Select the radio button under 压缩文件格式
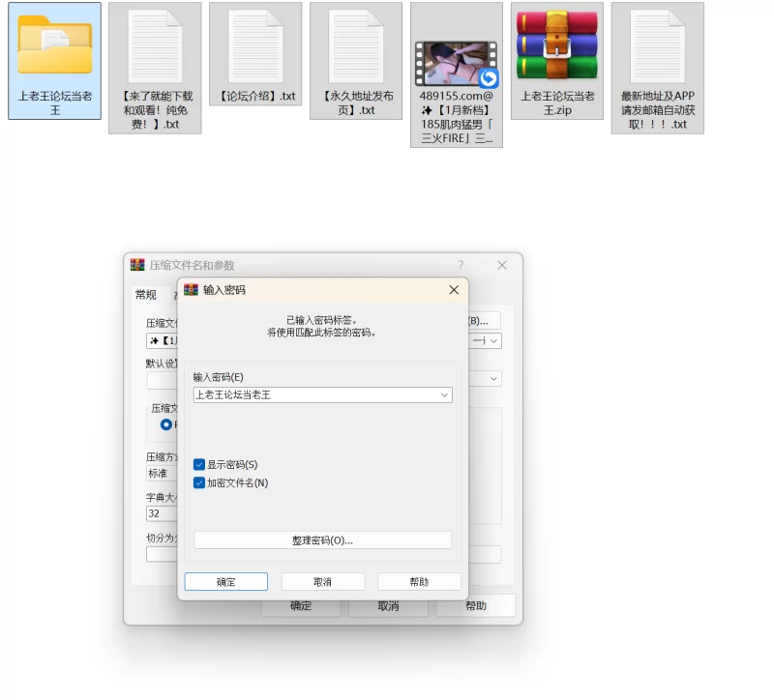This screenshot has height=700, width=774. click(x=166, y=424)
